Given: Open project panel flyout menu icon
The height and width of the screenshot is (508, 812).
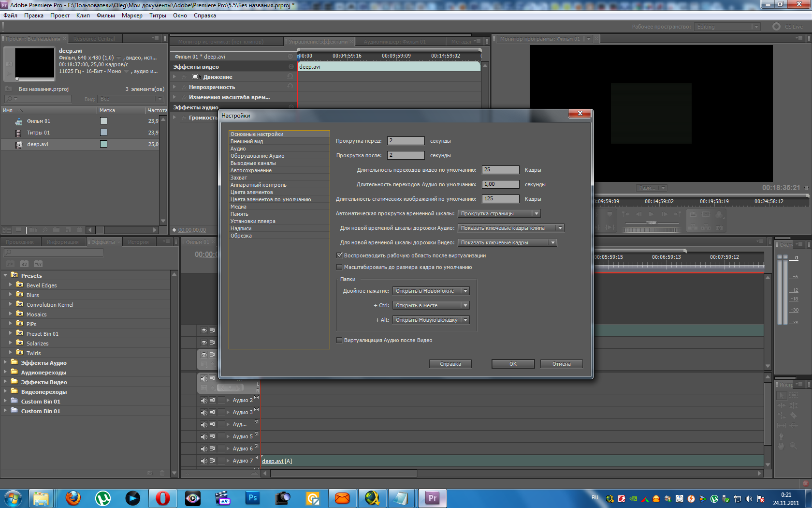Looking at the screenshot, I should [x=155, y=38].
